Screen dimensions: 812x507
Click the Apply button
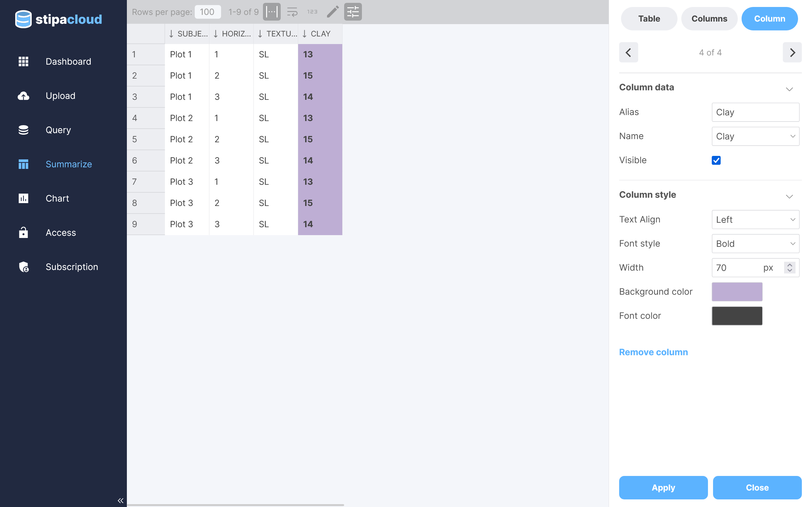[663, 488]
